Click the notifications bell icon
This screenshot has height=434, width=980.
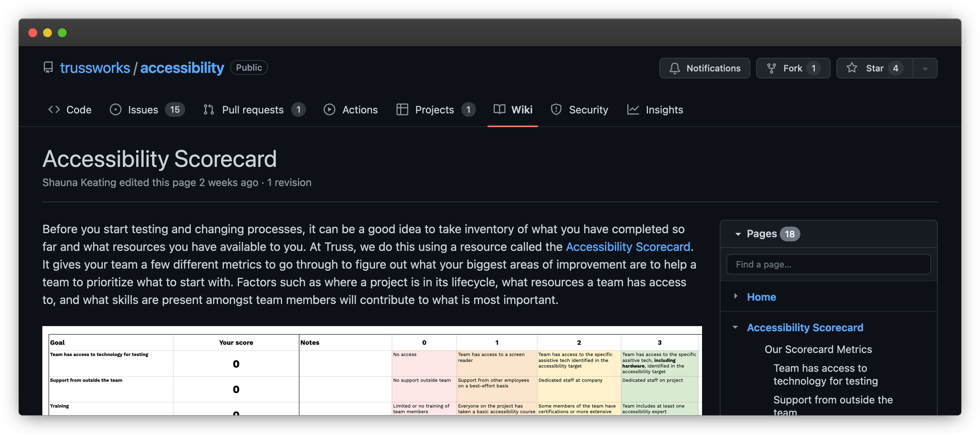(x=674, y=68)
